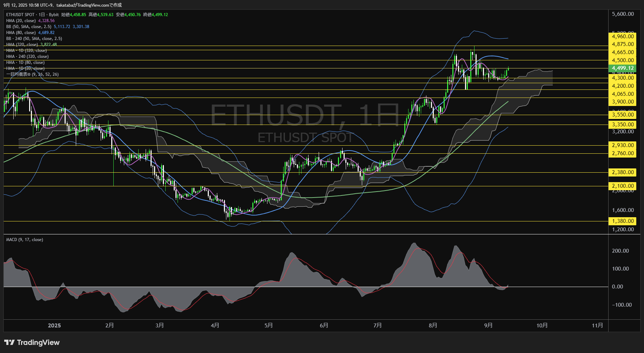This screenshot has width=644, height=353.
Task: Click the 安値 4,450.76 low value
Action: click(128, 15)
